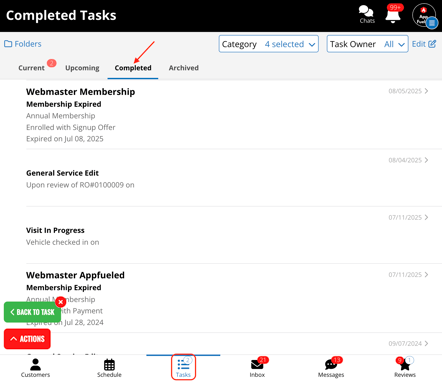This screenshot has height=382, width=442.
Task: Click "Expired on Jul 08, 2025" text
Action: (x=65, y=139)
